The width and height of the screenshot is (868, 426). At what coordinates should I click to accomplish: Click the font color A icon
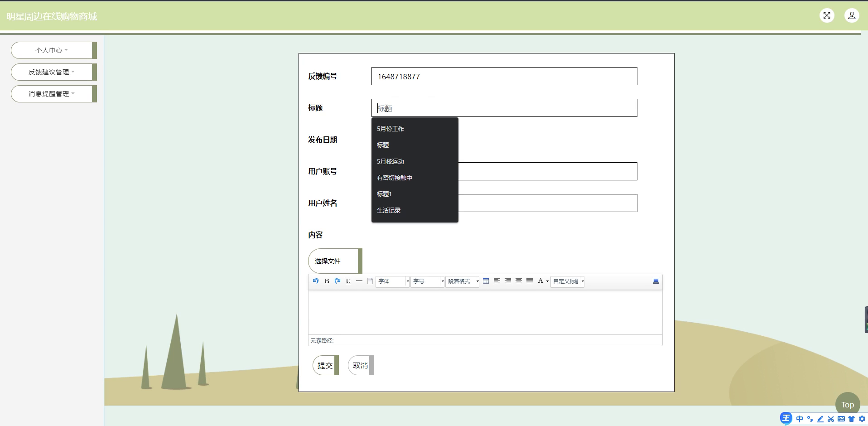pos(540,281)
